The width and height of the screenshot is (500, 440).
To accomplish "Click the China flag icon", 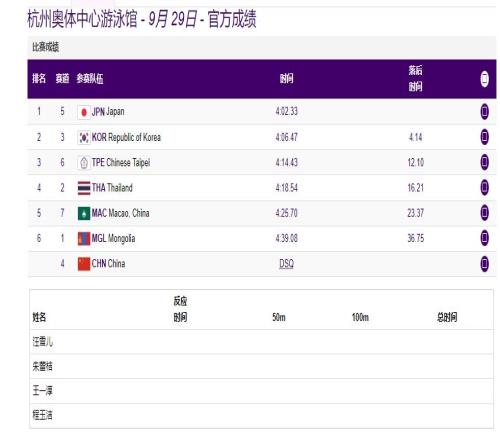I will [84, 264].
